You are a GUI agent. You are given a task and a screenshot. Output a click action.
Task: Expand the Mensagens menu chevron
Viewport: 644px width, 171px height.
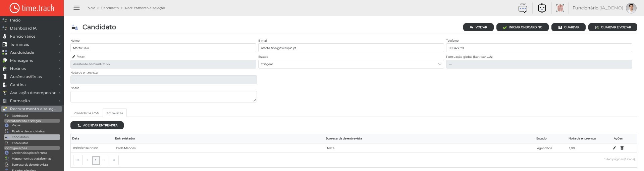pos(60,60)
